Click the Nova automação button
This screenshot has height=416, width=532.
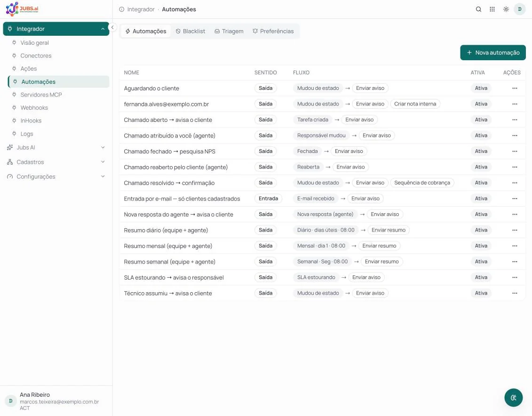click(492, 53)
